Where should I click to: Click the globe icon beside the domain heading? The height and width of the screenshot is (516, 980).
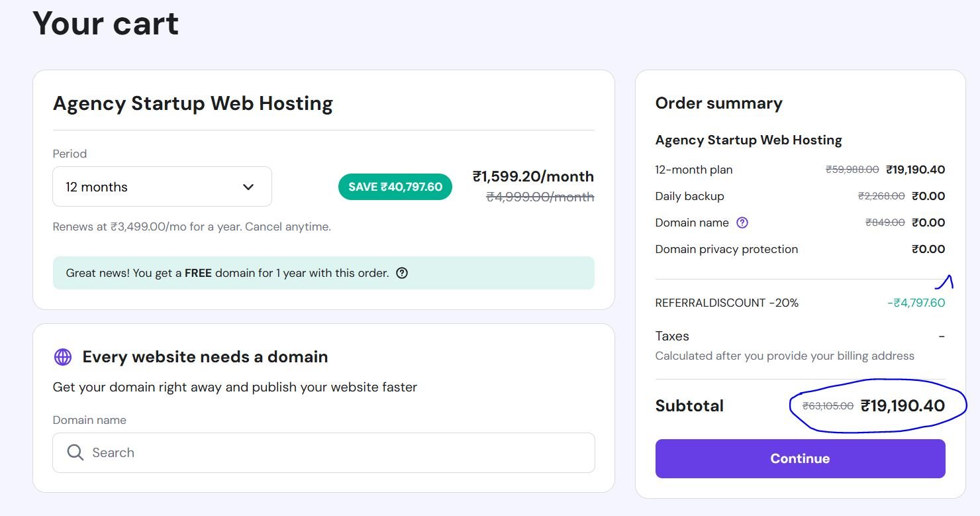pyautogui.click(x=63, y=357)
